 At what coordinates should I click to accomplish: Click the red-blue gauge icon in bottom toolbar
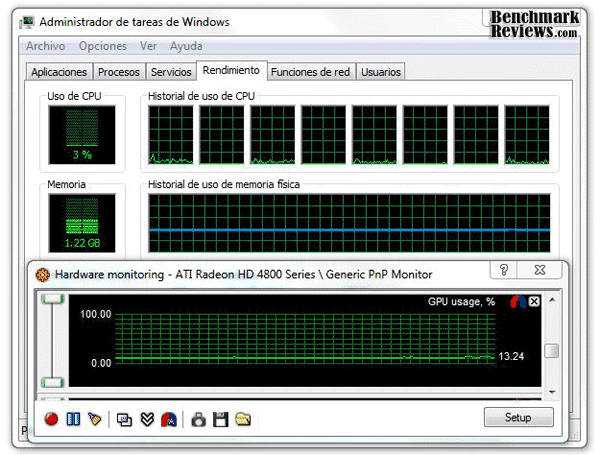(168, 419)
